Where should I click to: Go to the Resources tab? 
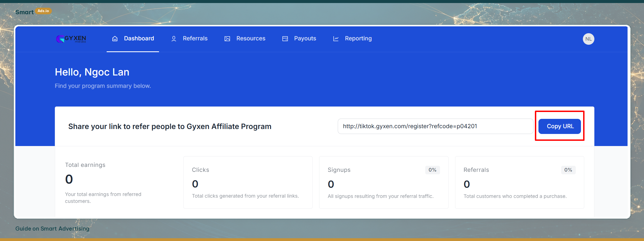(x=245, y=38)
